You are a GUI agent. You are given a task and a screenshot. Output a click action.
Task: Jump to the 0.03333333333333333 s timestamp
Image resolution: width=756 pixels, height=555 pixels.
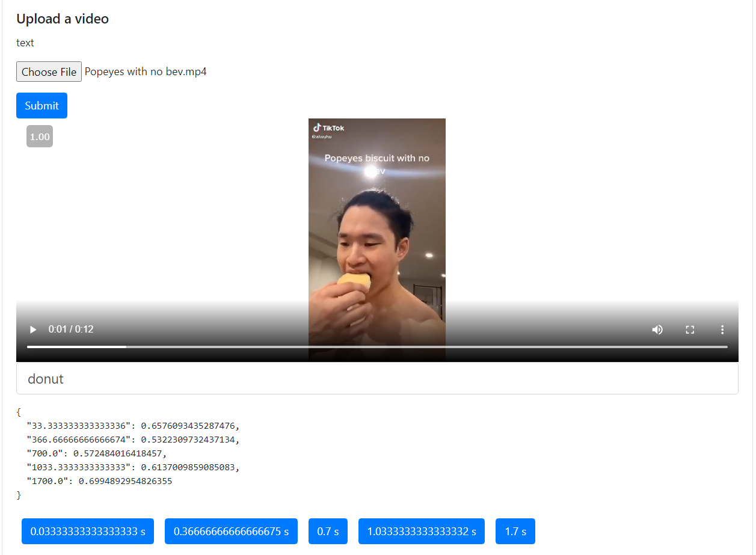(88, 532)
